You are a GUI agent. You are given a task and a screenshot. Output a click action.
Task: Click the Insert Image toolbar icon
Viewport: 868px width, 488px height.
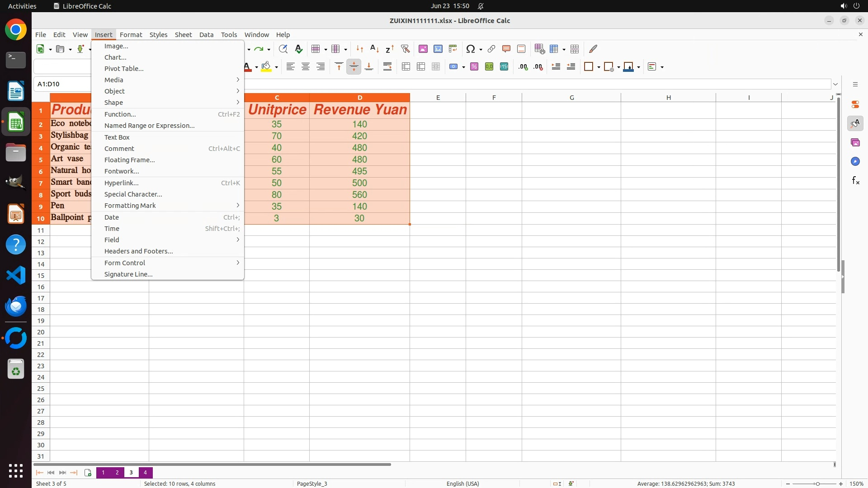point(423,49)
